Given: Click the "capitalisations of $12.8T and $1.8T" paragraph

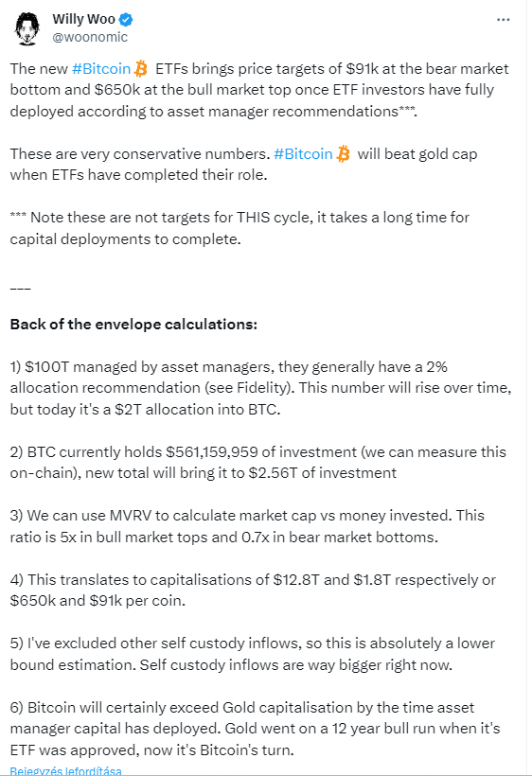Looking at the screenshot, I should click(253, 590).
